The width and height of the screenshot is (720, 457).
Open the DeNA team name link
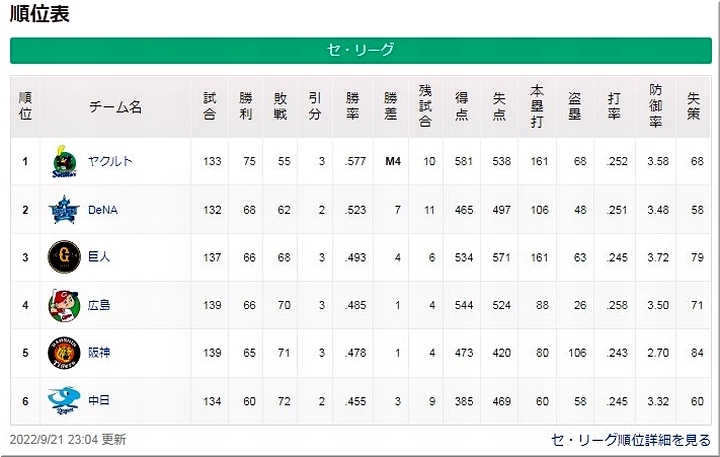click(x=103, y=210)
